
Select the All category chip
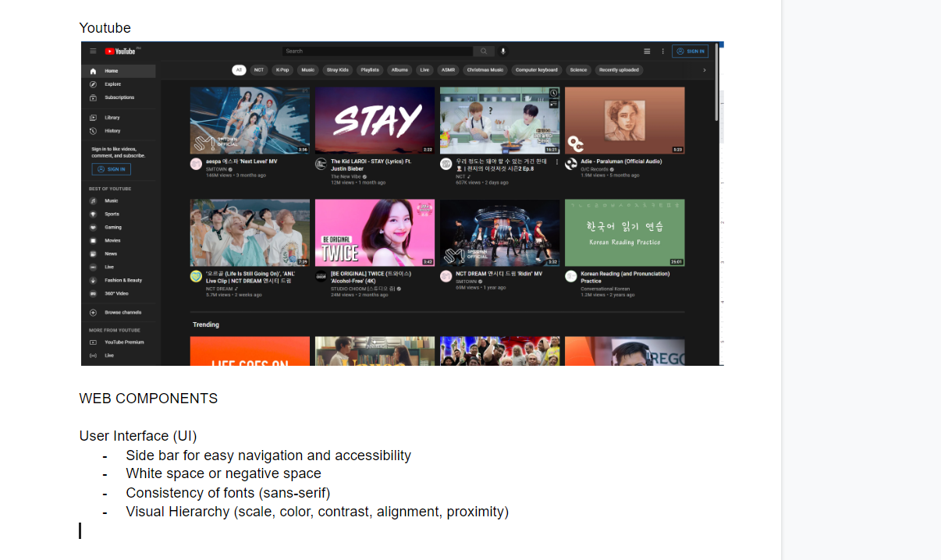point(239,70)
